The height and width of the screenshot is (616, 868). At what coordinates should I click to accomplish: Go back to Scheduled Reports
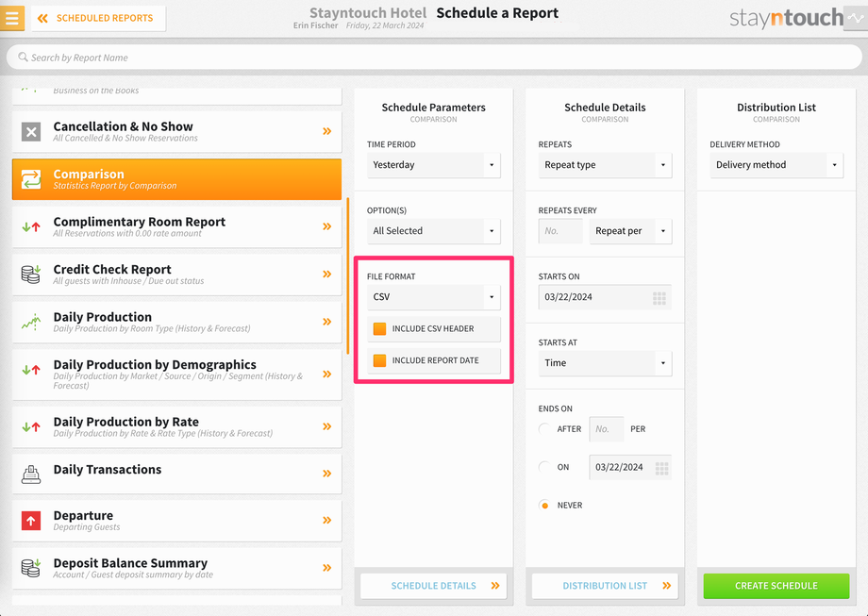pyautogui.click(x=98, y=18)
